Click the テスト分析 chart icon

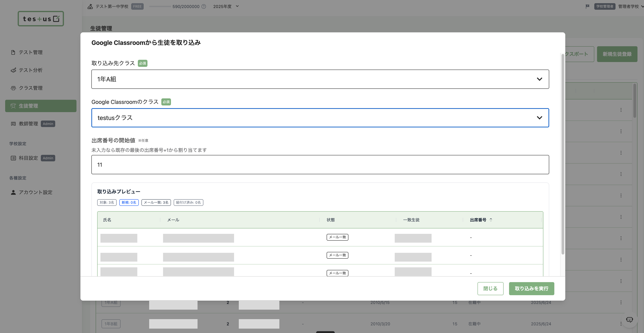pos(13,70)
